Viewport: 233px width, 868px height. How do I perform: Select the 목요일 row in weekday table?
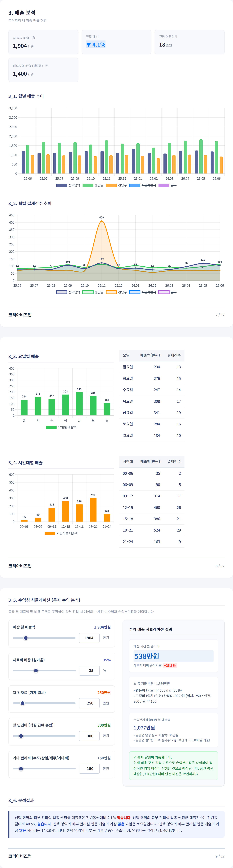point(152,401)
